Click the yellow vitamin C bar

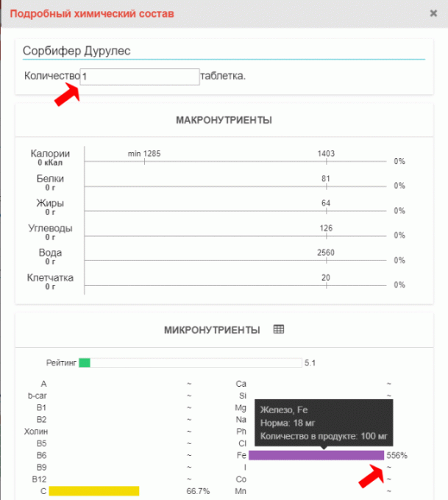pos(93,490)
